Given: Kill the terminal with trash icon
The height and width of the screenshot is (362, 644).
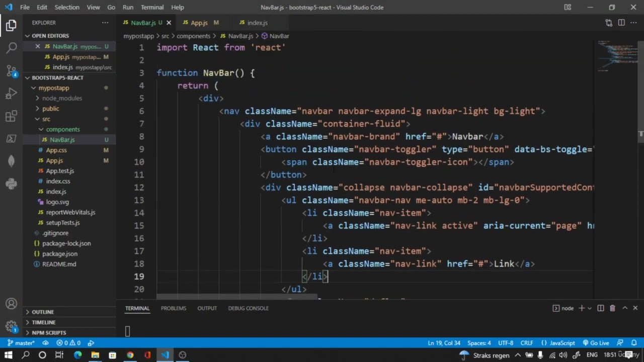Looking at the screenshot, I should [x=612, y=308].
